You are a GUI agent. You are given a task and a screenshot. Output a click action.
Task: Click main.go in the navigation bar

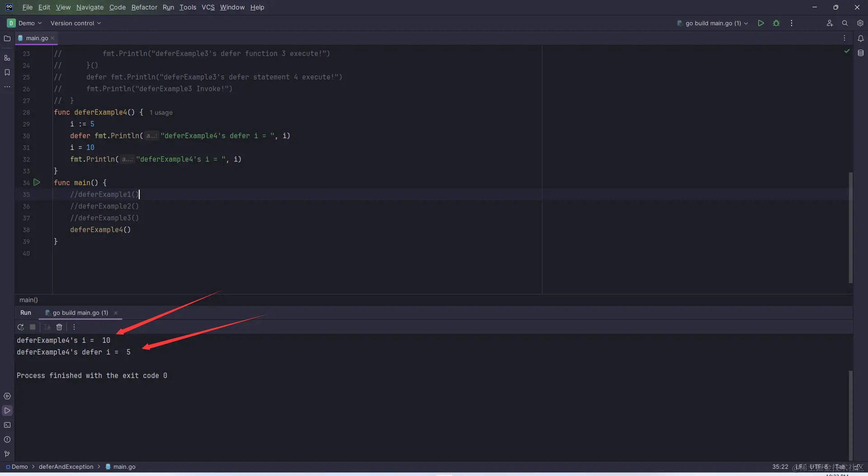click(120, 467)
